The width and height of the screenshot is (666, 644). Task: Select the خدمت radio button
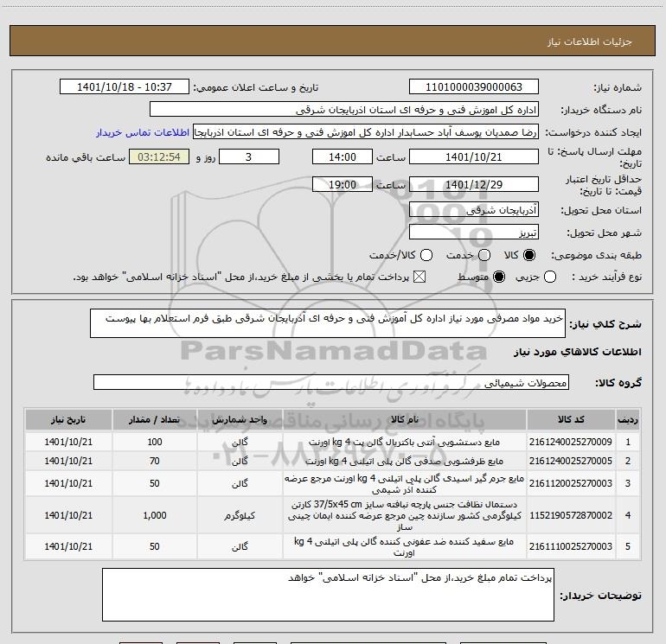(x=484, y=255)
